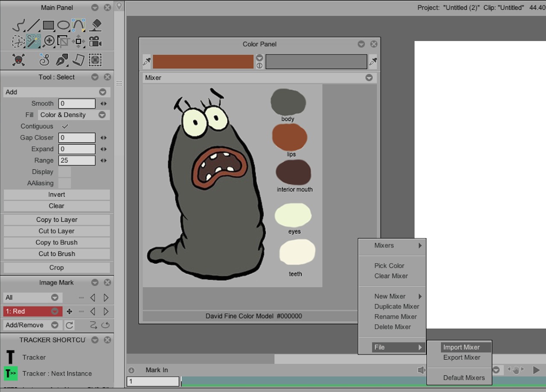Open the All image mark dropdown

pyautogui.click(x=32, y=297)
